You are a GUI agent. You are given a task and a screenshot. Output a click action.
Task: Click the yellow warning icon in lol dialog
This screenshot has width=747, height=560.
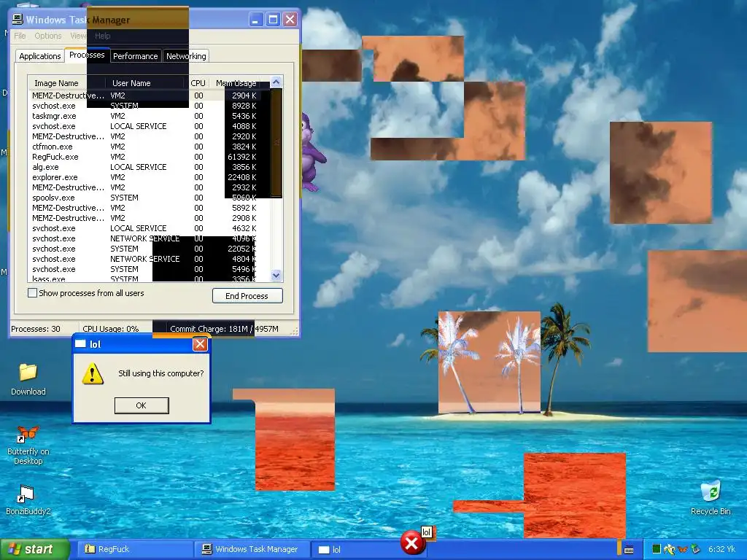[93, 374]
